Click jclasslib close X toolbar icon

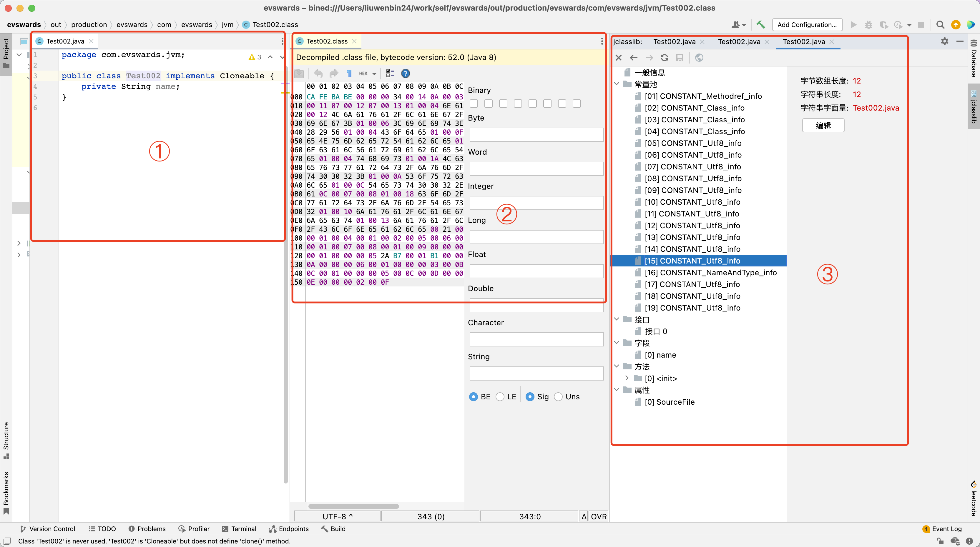pos(619,58)
